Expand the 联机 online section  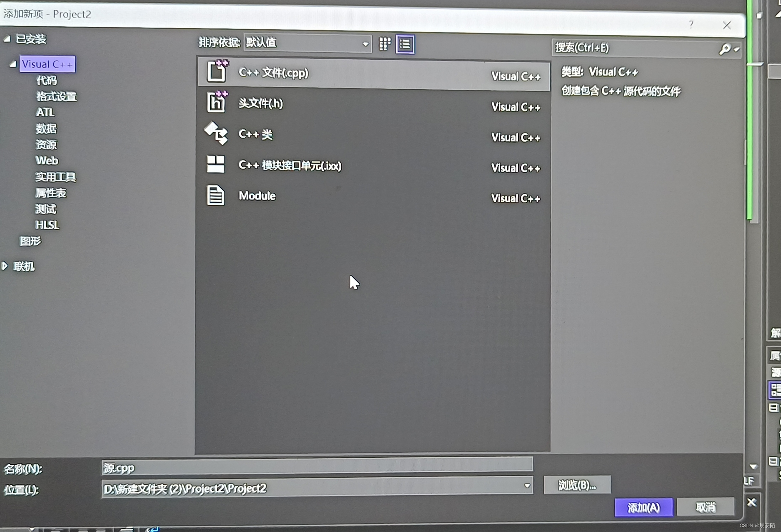pos(5,266)
